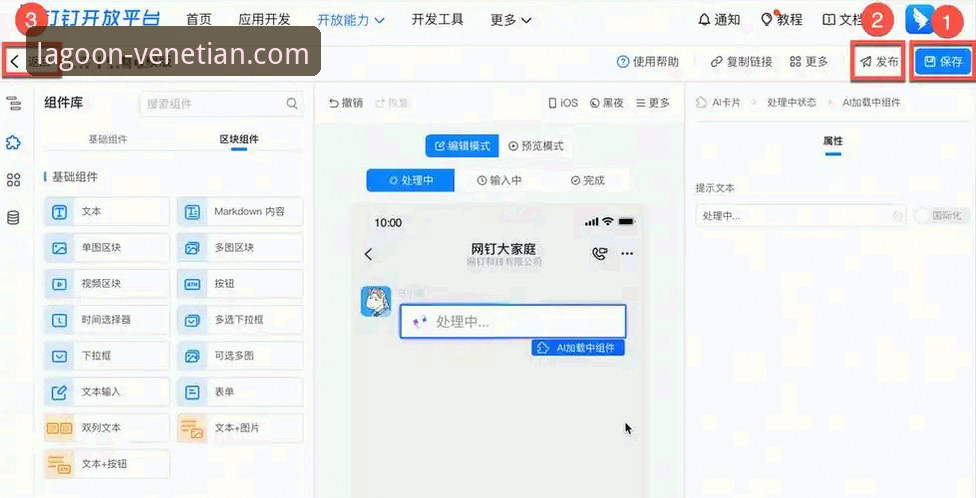The height and width of the screenshot is (498, 976).
Task: Open 更多 options in the canvas toolbar
Action: pyautogui.click(x=653, y=103)
